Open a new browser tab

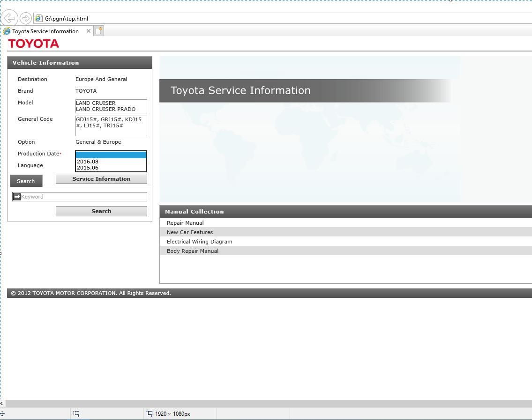coord(99,31)
